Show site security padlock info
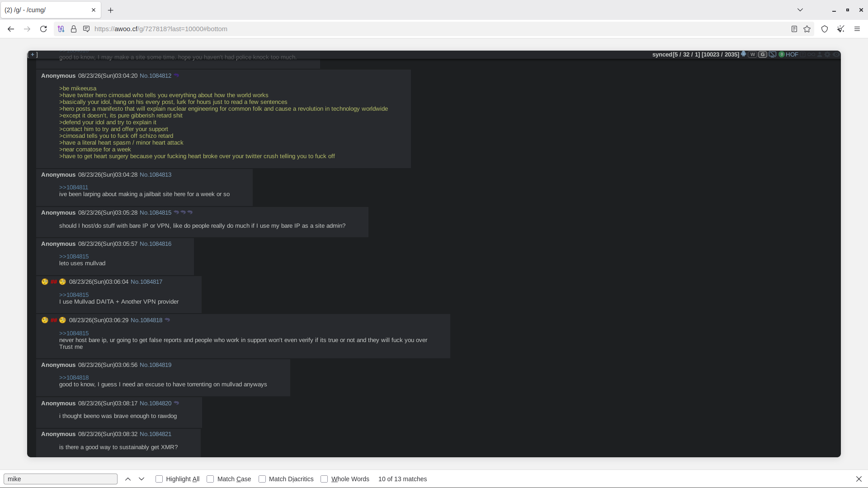 (x=74, y=29)
